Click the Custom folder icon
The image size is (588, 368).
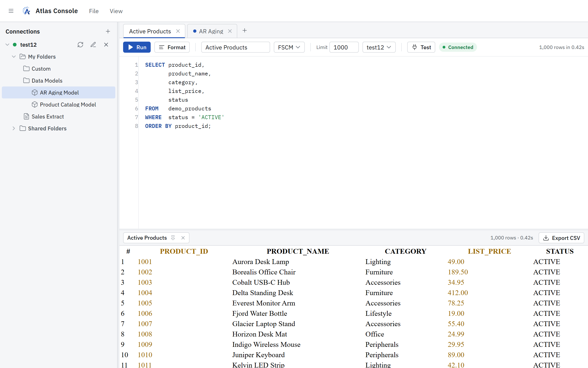tap(26, 69)
